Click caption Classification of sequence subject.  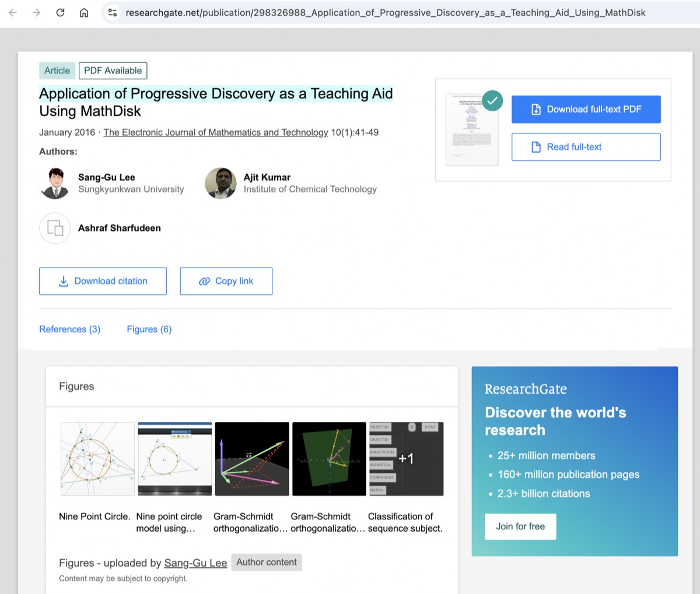click(x=405, y=522)
